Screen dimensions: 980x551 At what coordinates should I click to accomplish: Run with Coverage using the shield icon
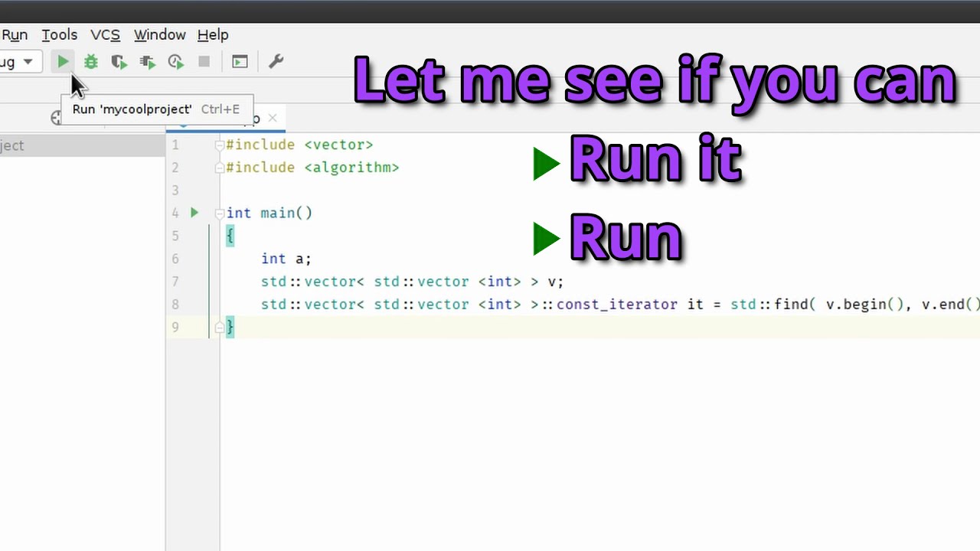pyautogui.click(x=119, y=62)
